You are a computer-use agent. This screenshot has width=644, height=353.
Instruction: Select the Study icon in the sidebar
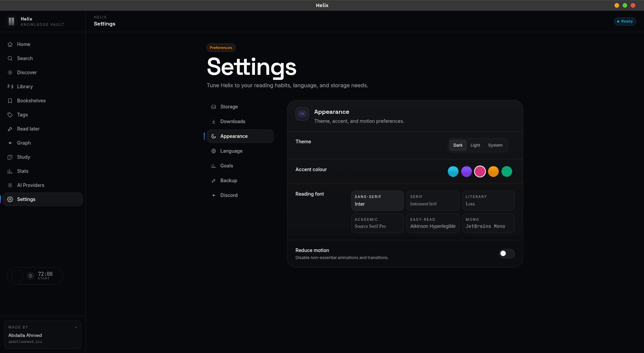(10, 157)
